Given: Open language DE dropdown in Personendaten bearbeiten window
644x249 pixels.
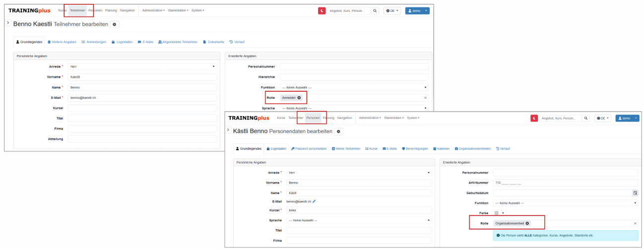Looking at the screenshot, I should [603, 118].
